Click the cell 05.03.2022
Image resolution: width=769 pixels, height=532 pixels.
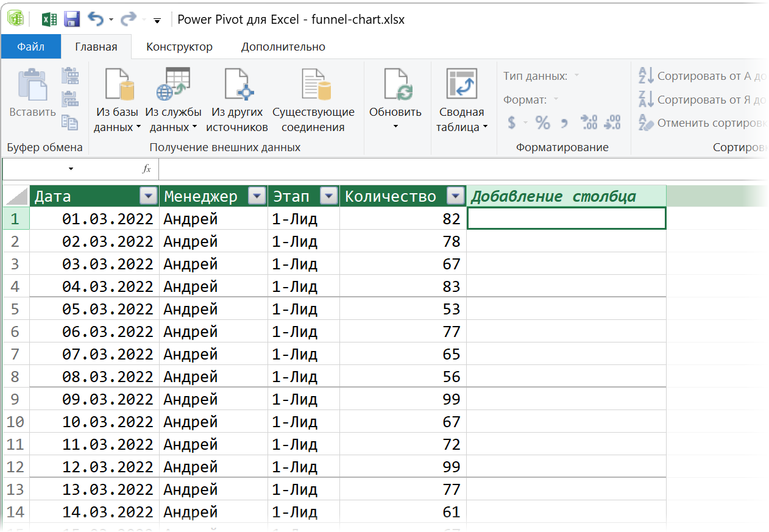[x=94, y=309]
